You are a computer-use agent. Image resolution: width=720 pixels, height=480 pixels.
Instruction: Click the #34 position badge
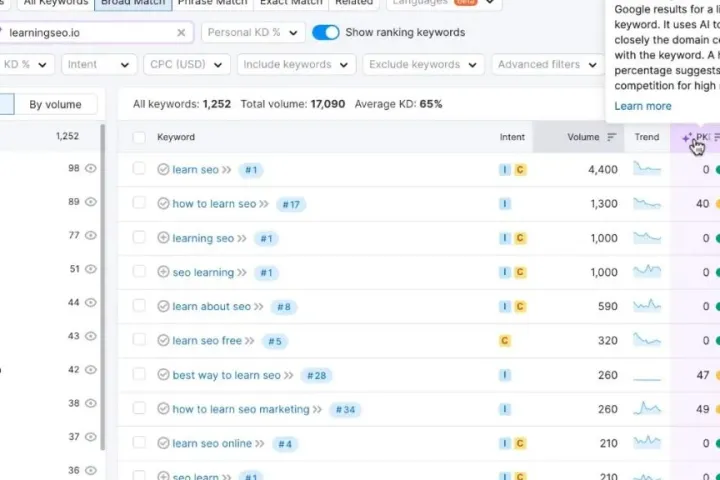tap(345, 409)
